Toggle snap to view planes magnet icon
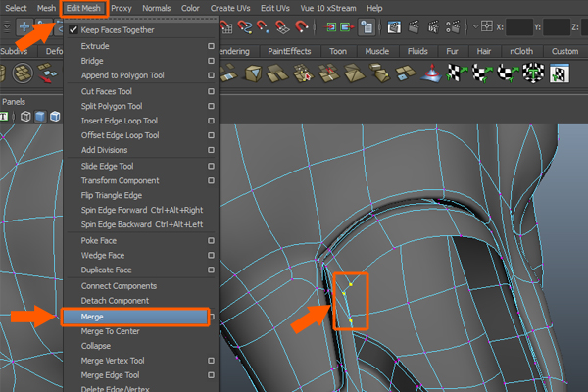The height and width of the screenshot is (392, 588). coord(282,27)
